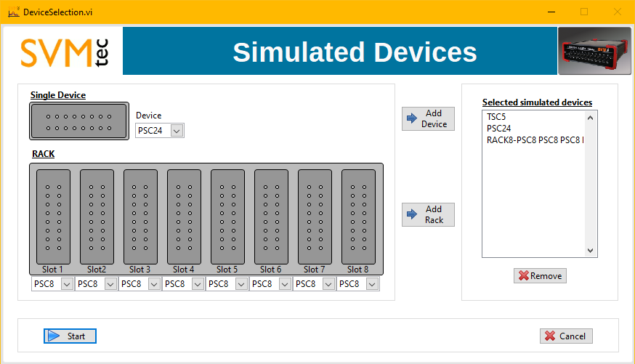Remove the selected simulated device
This screenshot has height=364, width=635.
540,276
